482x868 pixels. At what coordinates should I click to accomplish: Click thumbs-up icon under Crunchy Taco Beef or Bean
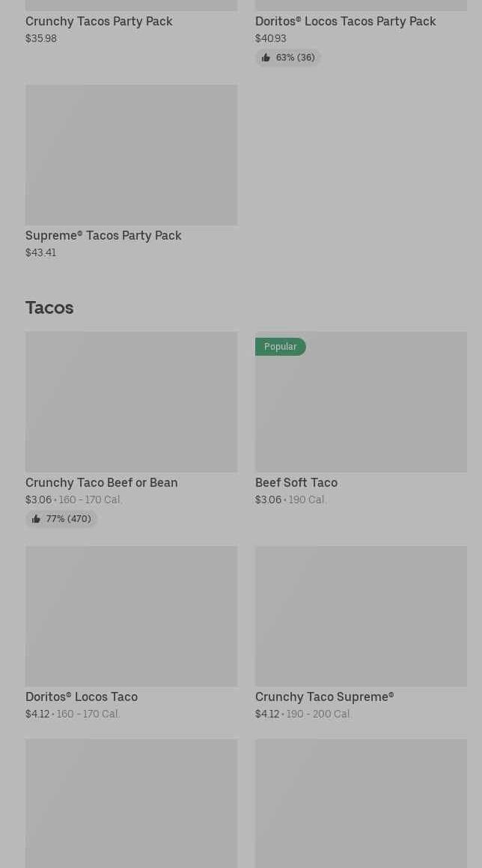[36, 519]
